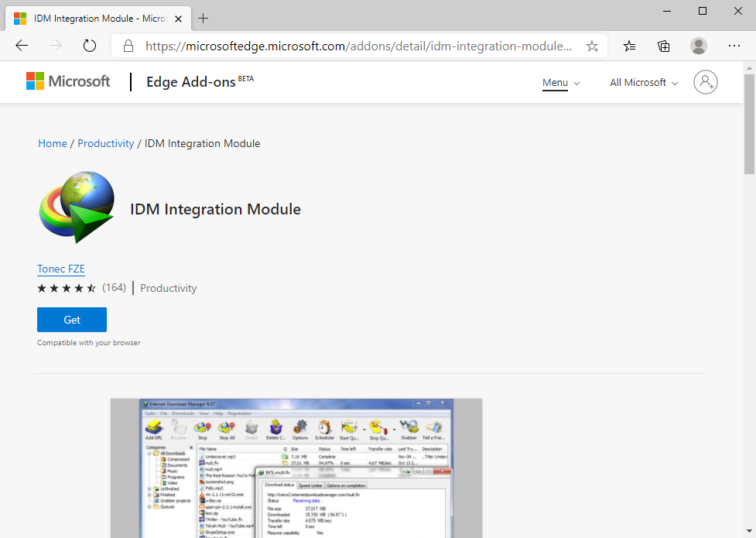Go to Home breadcrumb link
The image size is (756, 538).
click(x=53, y=143)
